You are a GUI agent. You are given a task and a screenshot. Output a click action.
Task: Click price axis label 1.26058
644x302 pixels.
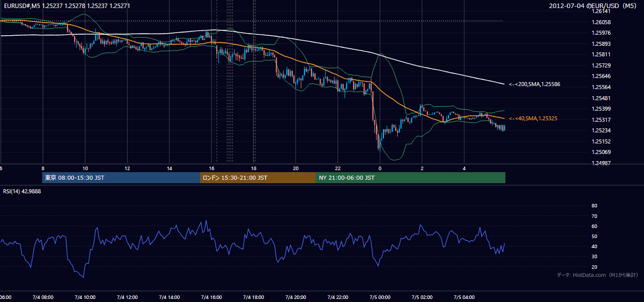601,22
